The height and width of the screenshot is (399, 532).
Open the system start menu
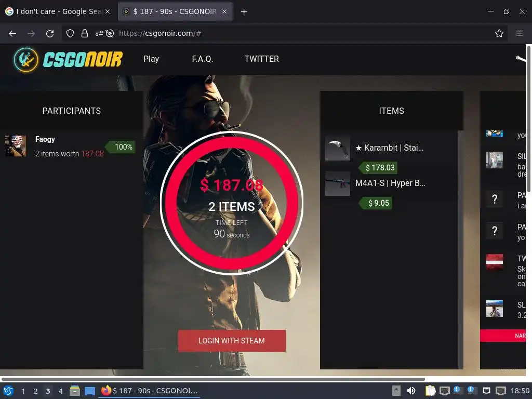click(x=8, y=391)
